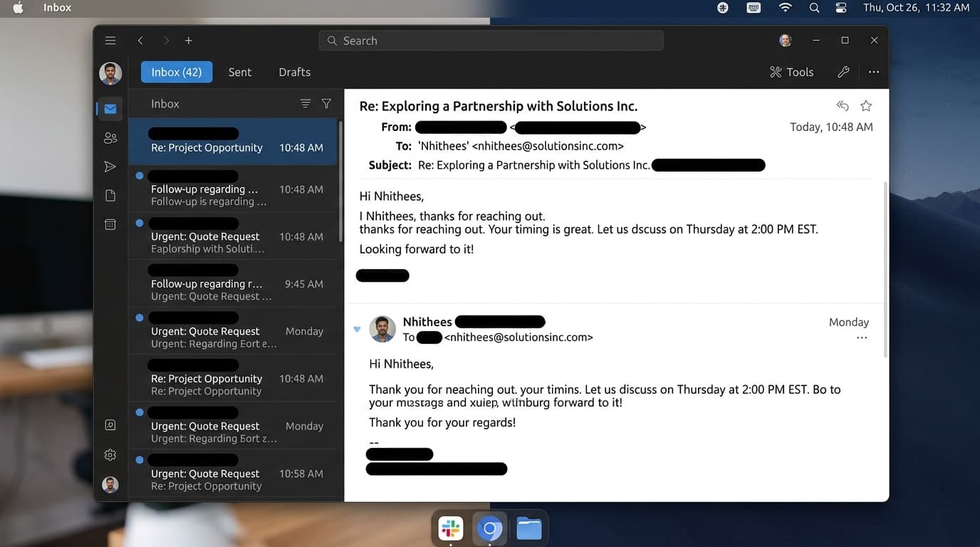Click the reading pane scrollbar
The image size is (980, 547).
(x=885, y=269)
